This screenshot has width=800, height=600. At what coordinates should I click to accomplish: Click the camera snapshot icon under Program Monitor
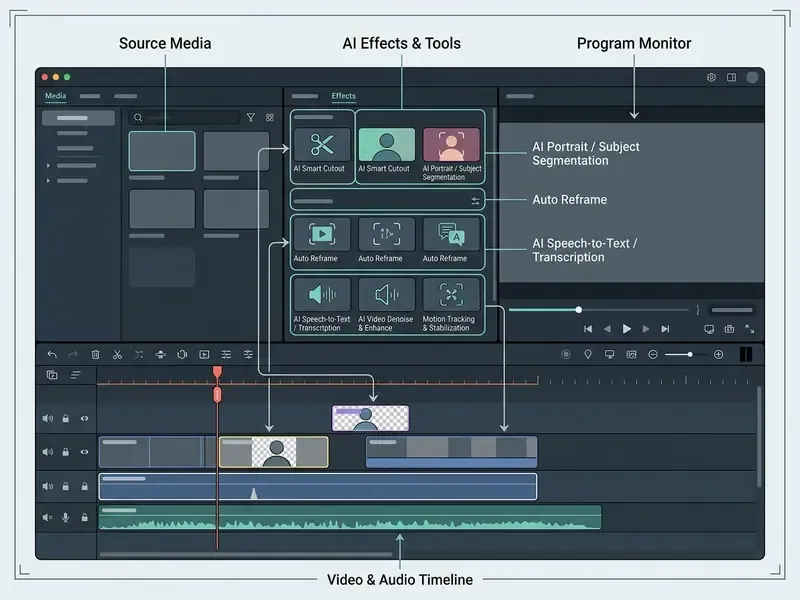(x=730, y=329)
